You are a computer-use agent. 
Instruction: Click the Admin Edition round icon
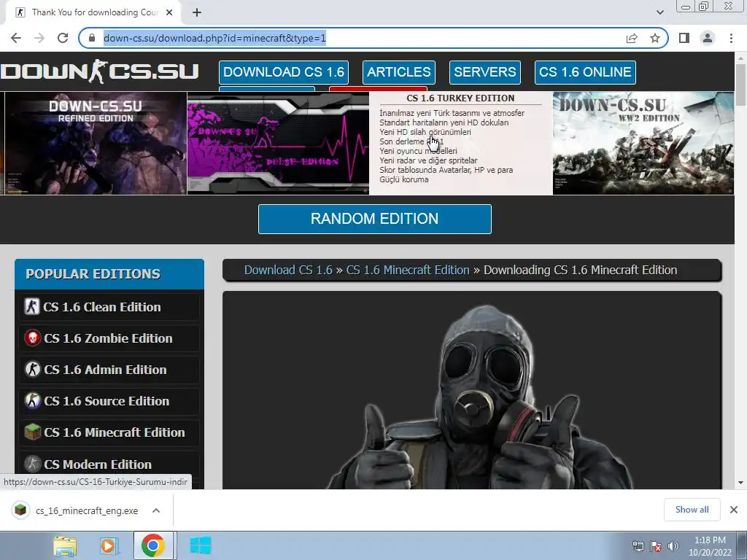point(32,370)
